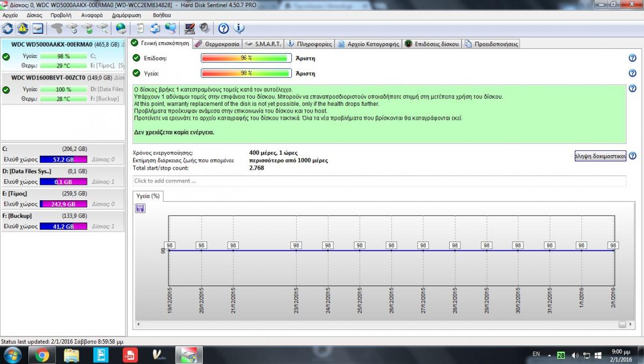The image size is (644, 364).
Task: Click in the 'Click to add comment' field
Action: pyautogui.click(x=379, y=181)
